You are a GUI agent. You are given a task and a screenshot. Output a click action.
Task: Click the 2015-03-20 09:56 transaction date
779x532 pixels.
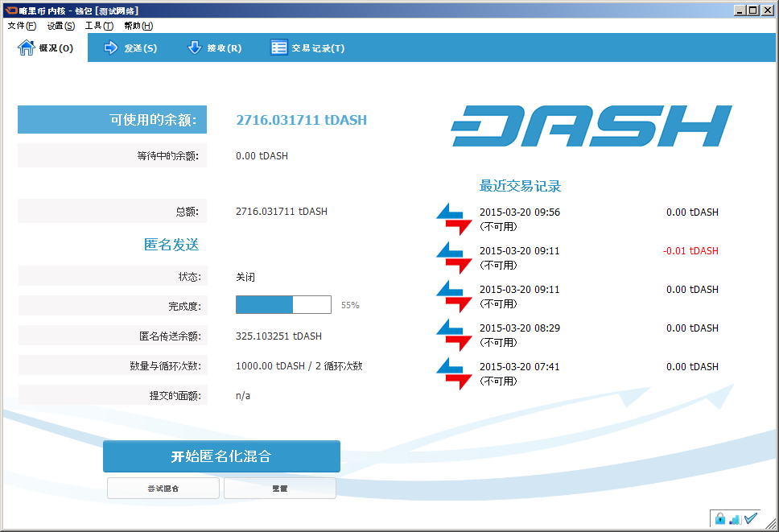[520, 212]
